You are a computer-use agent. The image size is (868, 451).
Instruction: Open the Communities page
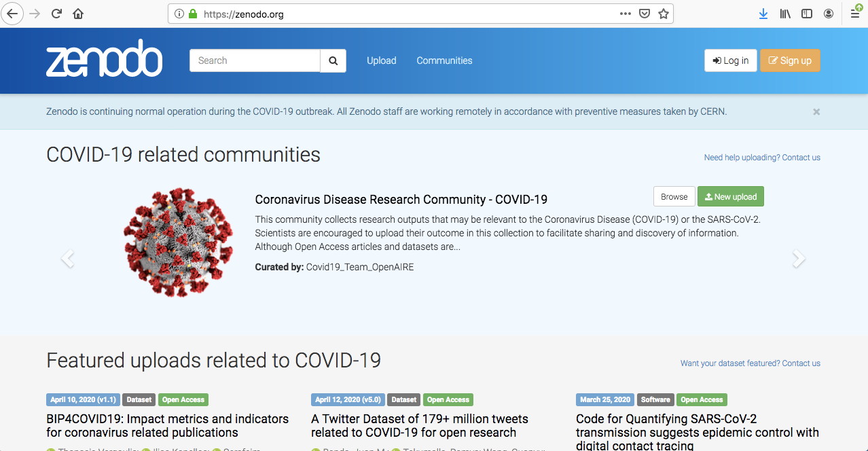click(444, 60)
